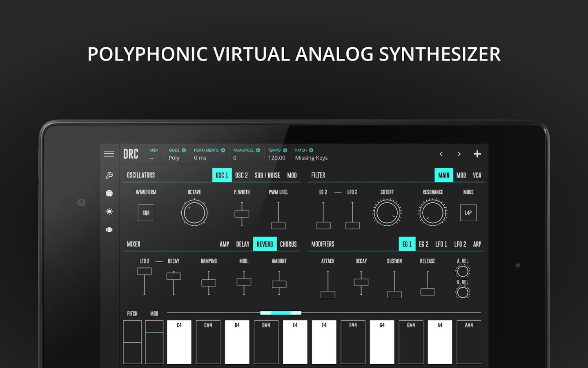Select the filter MOD tab

pyautogui.click(x=461, y=175)
